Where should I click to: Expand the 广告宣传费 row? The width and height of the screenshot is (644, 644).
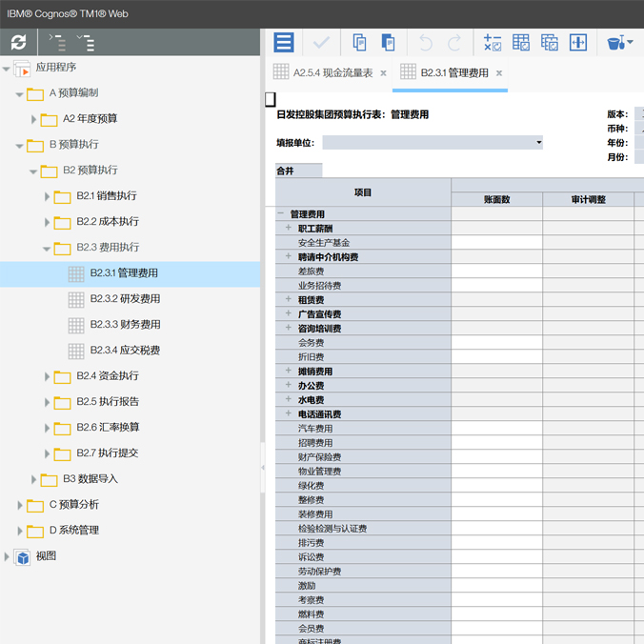click(289, 313)
